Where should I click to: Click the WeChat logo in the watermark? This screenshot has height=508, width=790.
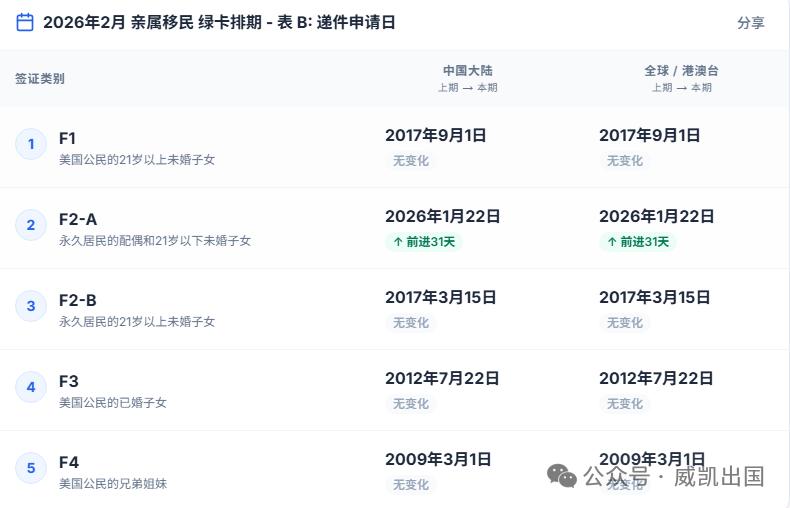tap(562, 476)
